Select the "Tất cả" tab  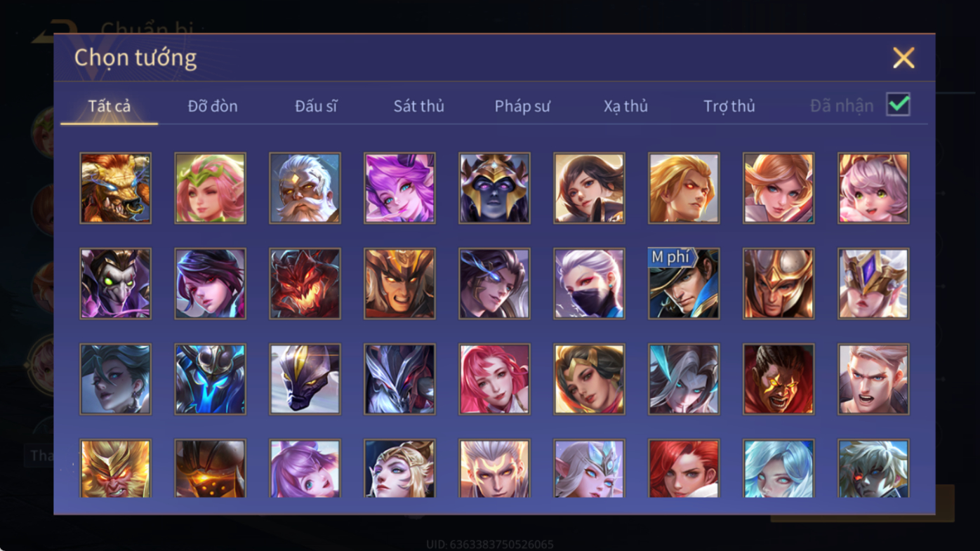(110, 106)
